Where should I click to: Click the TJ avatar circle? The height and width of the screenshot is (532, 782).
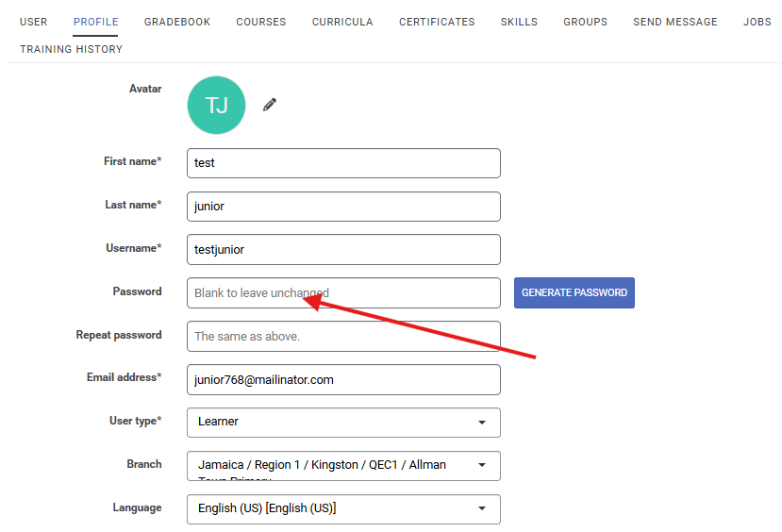click(217, 106)
